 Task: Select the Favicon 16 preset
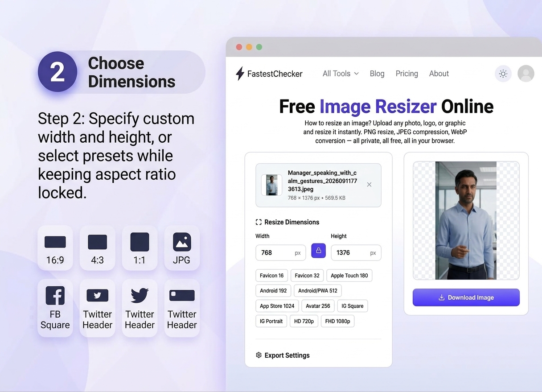[x=272, y=276]
